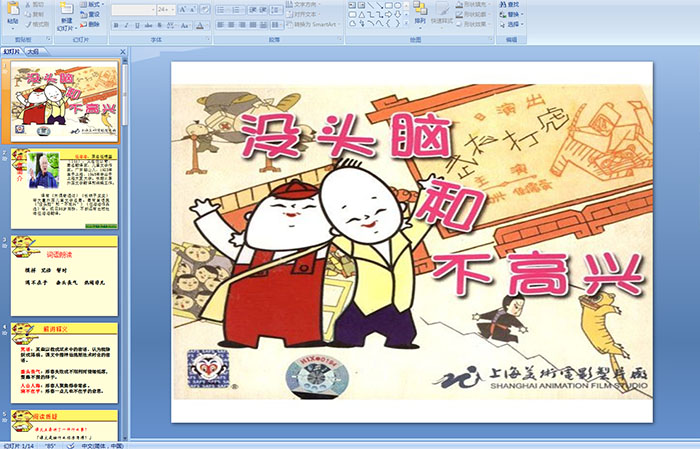Image resolution: width=700 pixels, height=449 pixels.
Task: Close the slide thumbnail pane
Action: [x=123, y=52]
